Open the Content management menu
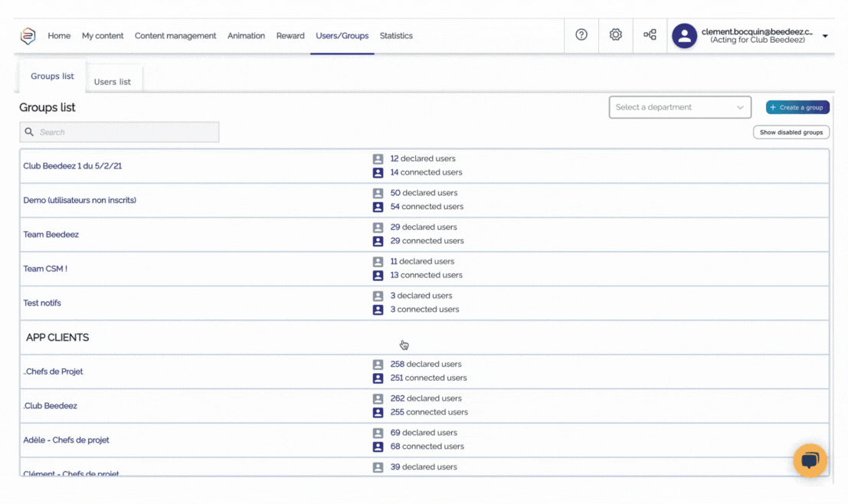Viewport: 848px width, 504px height. pos(175,36)
